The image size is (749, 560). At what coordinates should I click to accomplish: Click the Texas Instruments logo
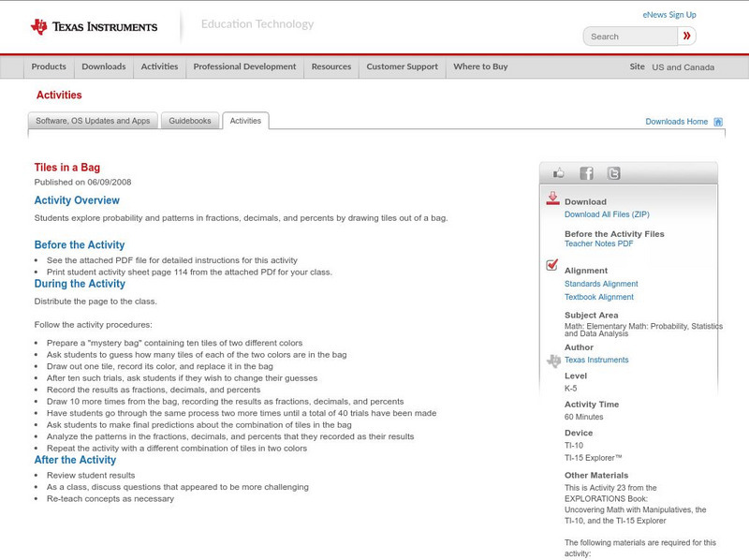click(x=94, y=26)
